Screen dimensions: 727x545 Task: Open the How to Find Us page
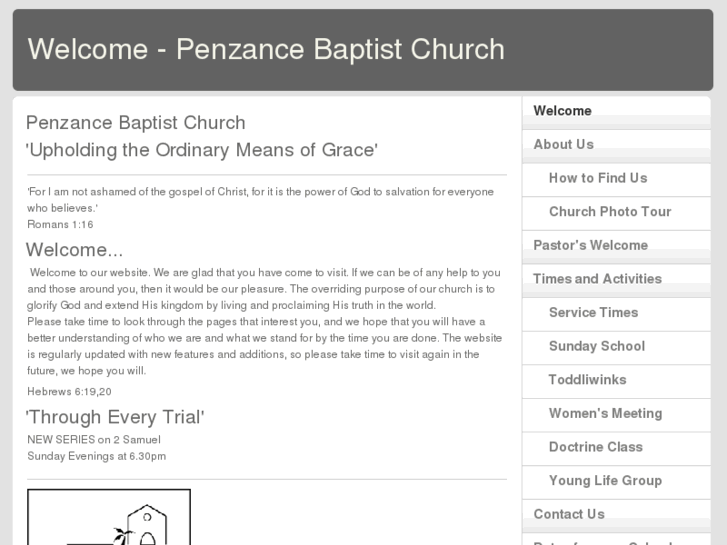click(x=598, y=178)
